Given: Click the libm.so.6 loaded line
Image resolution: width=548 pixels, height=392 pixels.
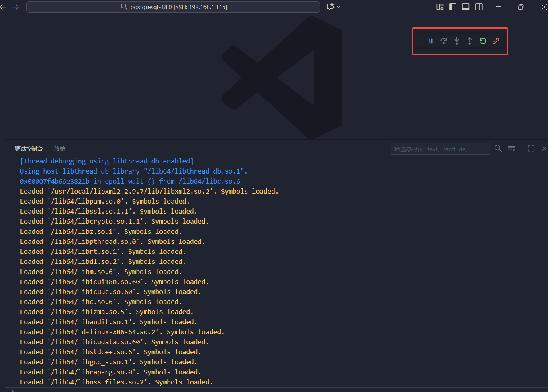Looking at the screenshot, I should pyautogui.click(x=101, y=272).
